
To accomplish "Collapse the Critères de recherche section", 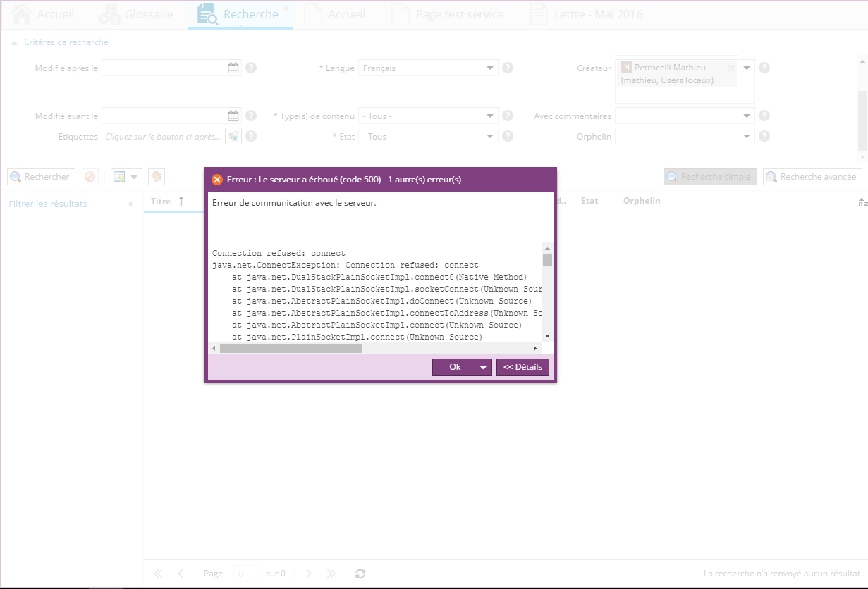I will [x=14, y=42].
